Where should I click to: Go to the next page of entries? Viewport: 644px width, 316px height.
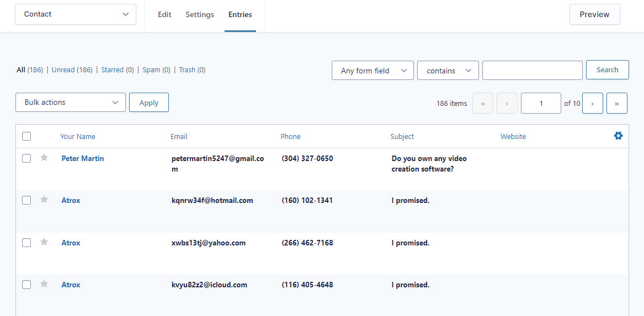(593, 104)
